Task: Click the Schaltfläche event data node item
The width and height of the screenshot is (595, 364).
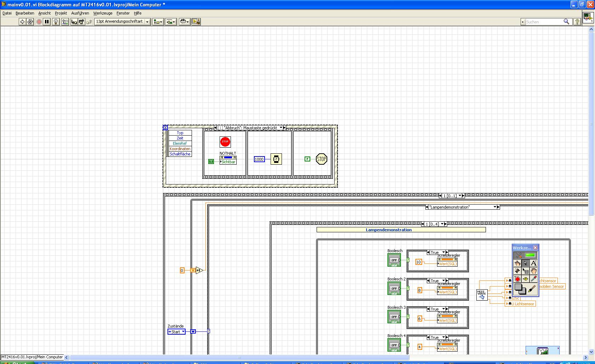Action: [x=180, y=154]
